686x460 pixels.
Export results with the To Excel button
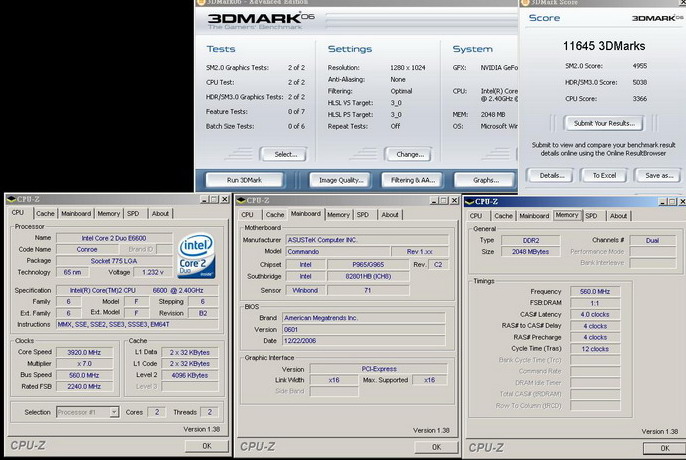[604, 175]
